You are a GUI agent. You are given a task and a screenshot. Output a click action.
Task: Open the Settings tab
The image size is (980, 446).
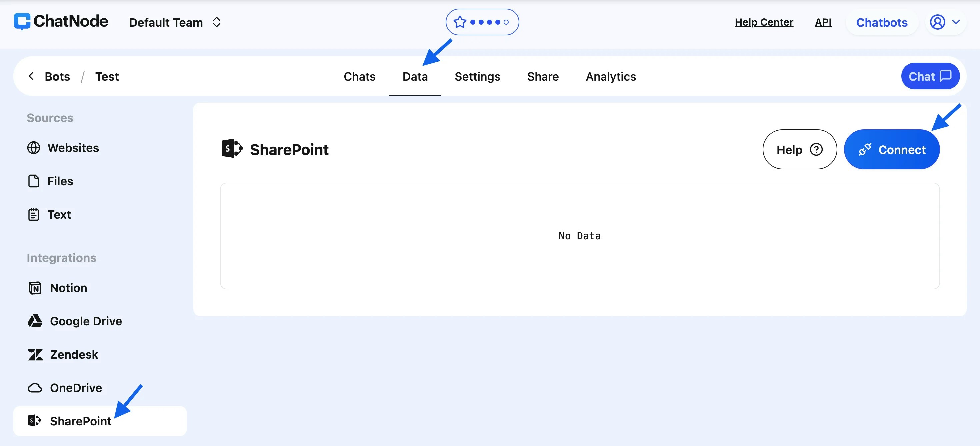[x=477, y=76]
